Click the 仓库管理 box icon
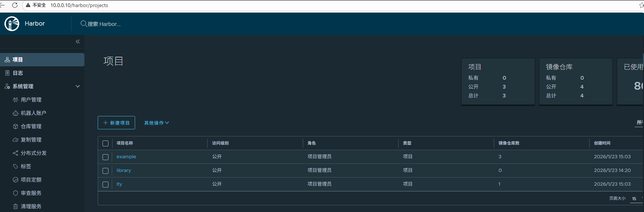Screen dimensions: 644x212 [x=16, y=126]
